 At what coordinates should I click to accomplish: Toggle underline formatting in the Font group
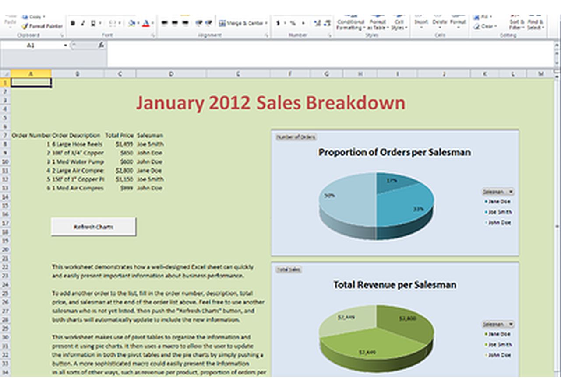93,23
